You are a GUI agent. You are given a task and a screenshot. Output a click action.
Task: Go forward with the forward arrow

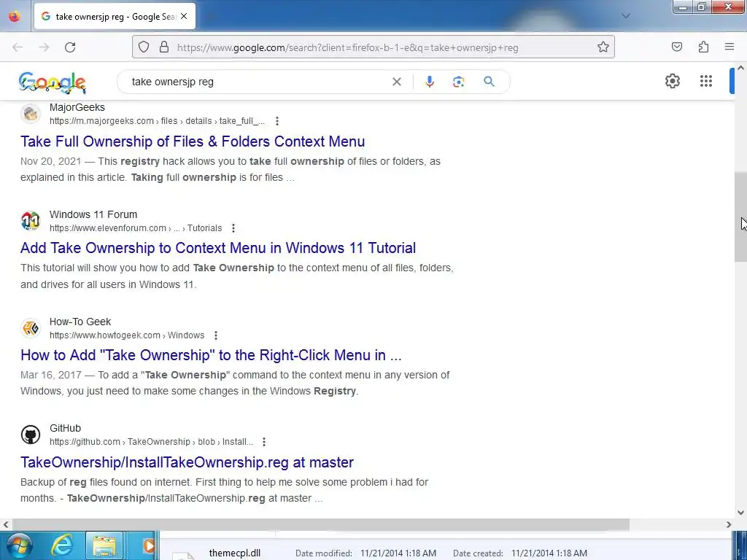click(44, 47)
